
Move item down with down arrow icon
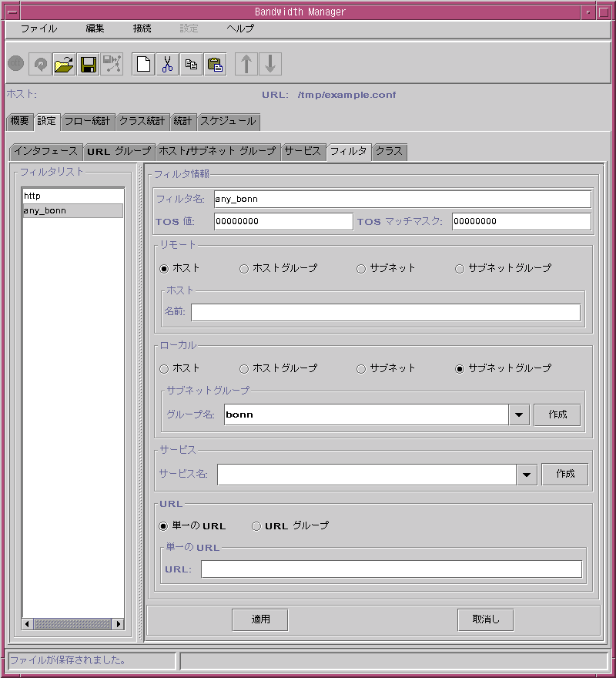pyautogui.click(x=270, y=64)
